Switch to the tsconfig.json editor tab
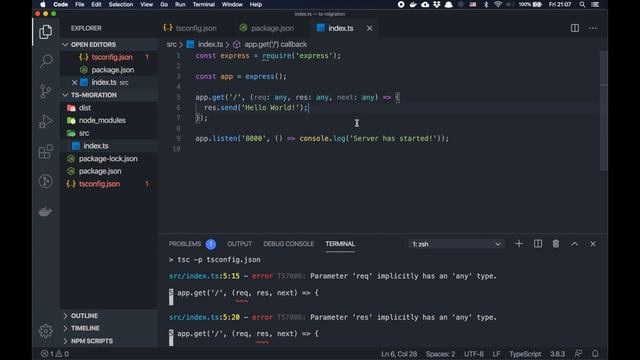 click(x=190, y=28)
